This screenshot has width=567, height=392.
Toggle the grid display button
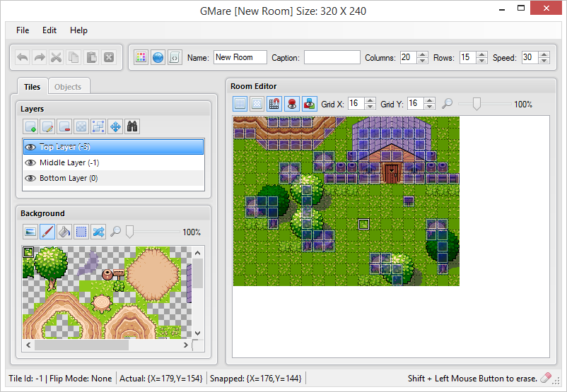pyautogui.click(x=240, y=104)
